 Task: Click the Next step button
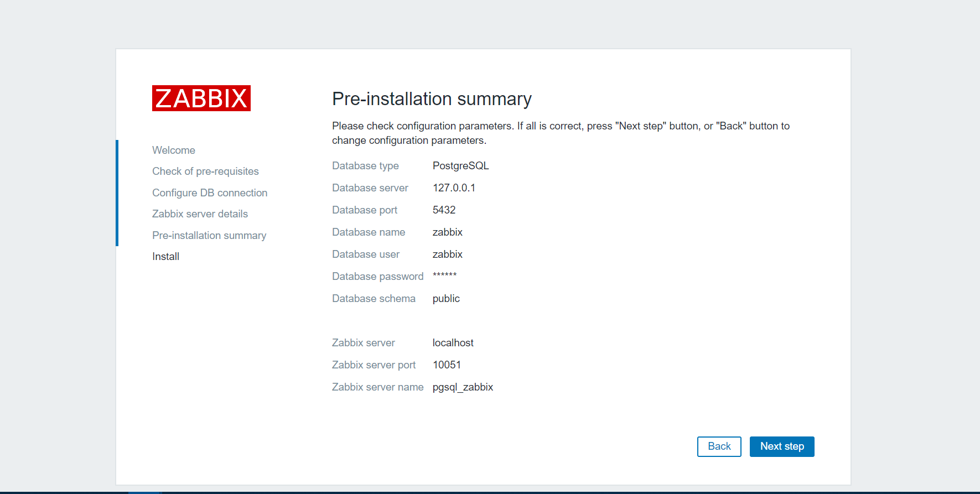click(x=781, y=446)
